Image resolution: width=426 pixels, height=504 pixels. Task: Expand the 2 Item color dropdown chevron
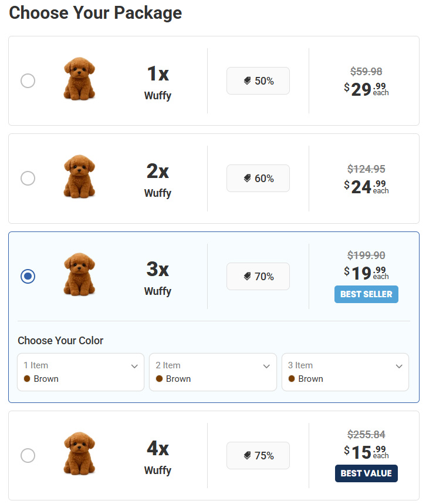(267, 366)
